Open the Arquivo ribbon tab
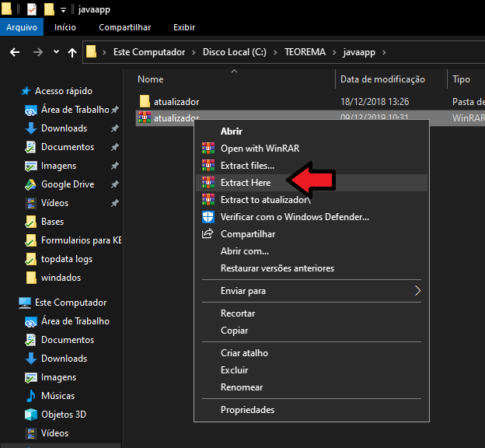485x448 pixels. (22, 27)
